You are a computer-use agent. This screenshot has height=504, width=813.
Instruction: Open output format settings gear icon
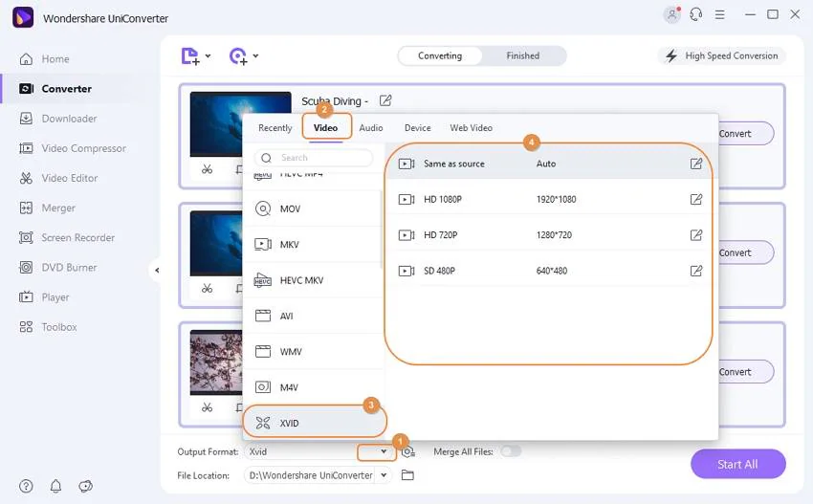tap(408, 452)
